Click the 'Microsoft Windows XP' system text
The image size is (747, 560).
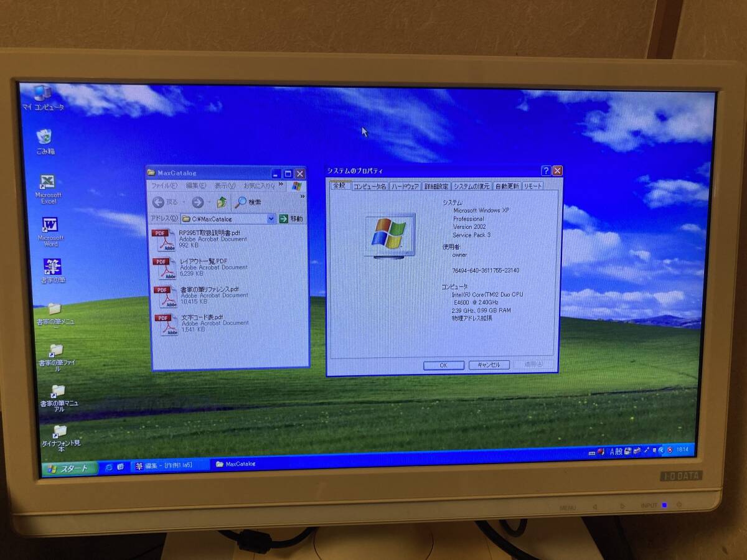481,211
